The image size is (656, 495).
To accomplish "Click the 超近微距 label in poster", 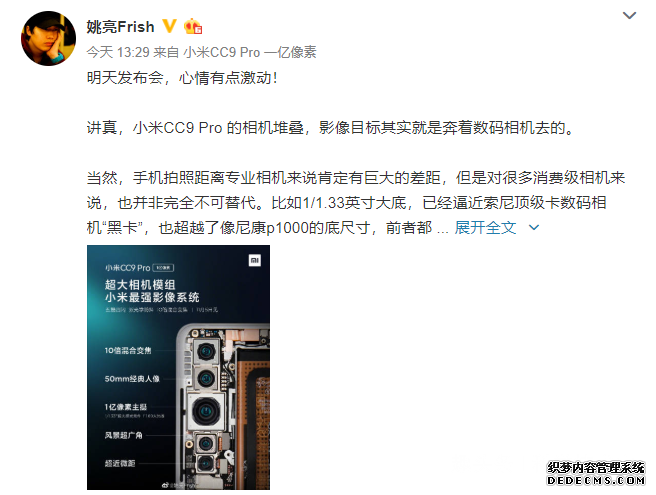I will coord(120,463).
